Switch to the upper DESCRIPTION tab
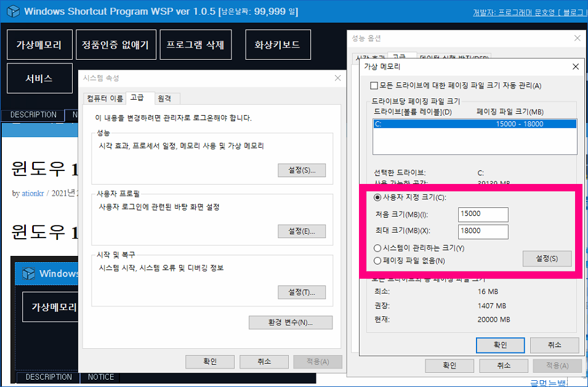 pyautogui.click(x=33, y=114)
